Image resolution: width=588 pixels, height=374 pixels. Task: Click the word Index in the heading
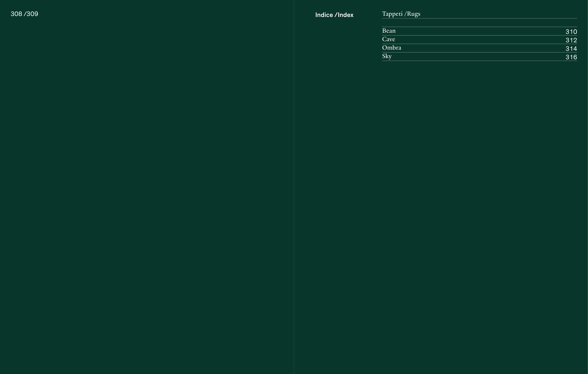[x=345, y=15]
